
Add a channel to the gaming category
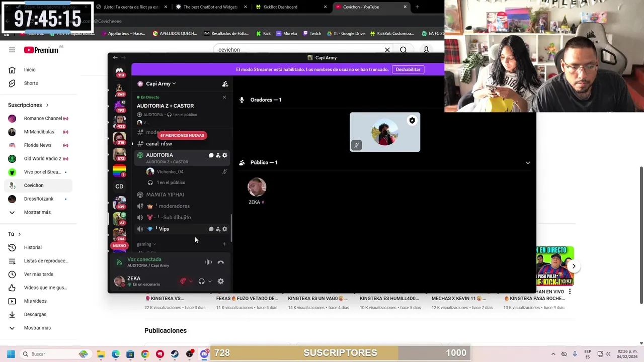point(225,244)
